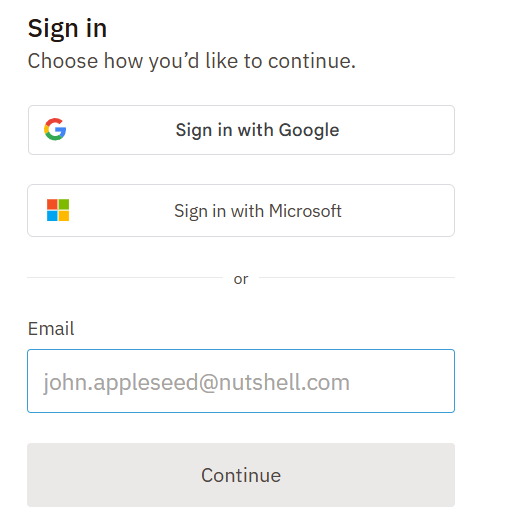Click the Sign in heading
The image size is (506, 530).
pyautogui.click(x=67, y=29)
